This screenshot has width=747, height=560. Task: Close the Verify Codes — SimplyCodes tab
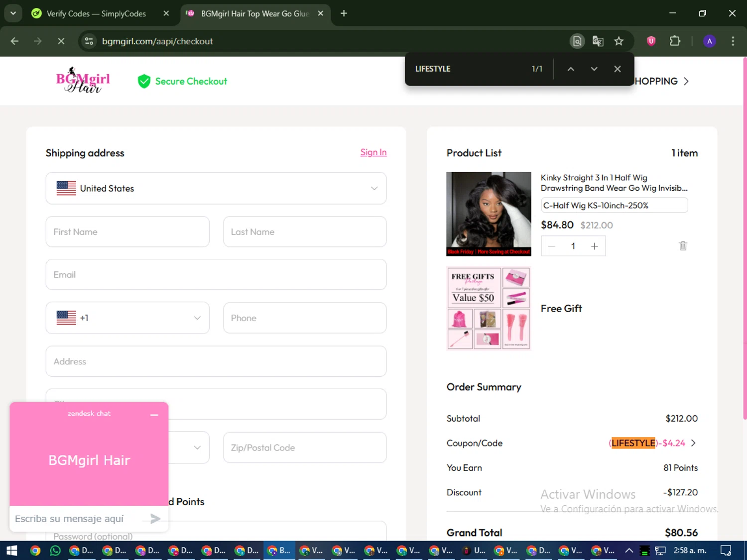point(166,13)
